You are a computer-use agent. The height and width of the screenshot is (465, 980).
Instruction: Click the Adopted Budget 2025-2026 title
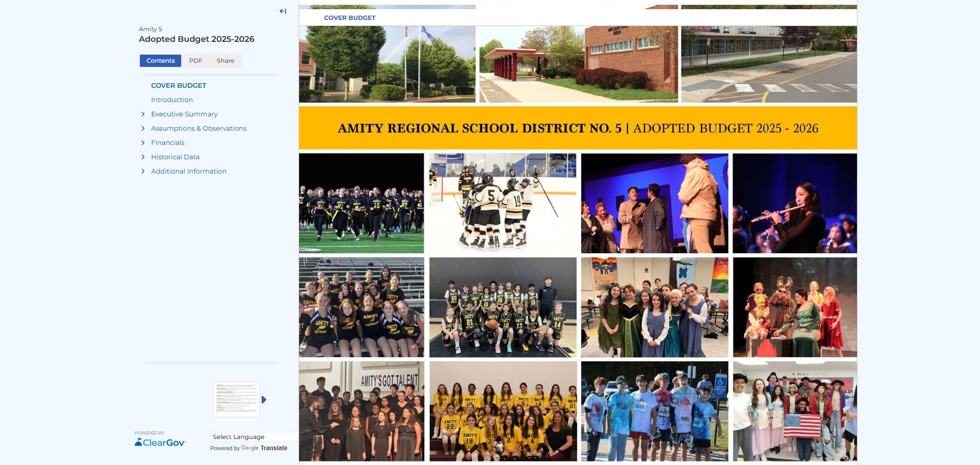197,39
